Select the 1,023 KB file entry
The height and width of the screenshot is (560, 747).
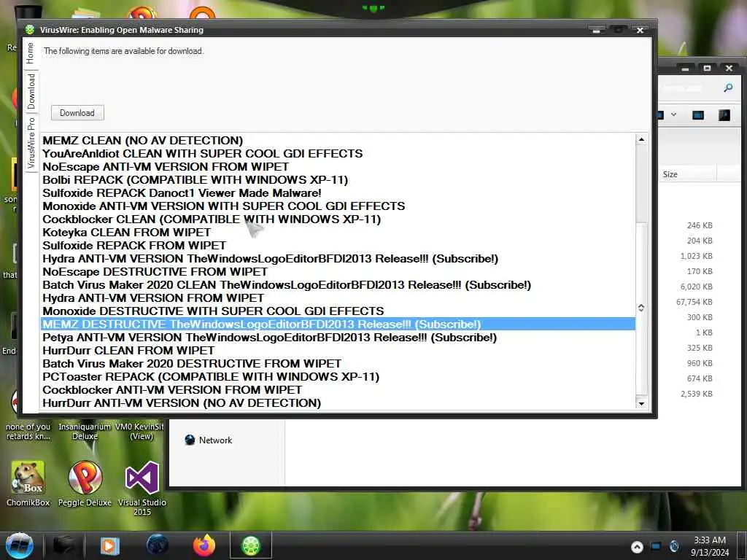(x=696, y=256)
